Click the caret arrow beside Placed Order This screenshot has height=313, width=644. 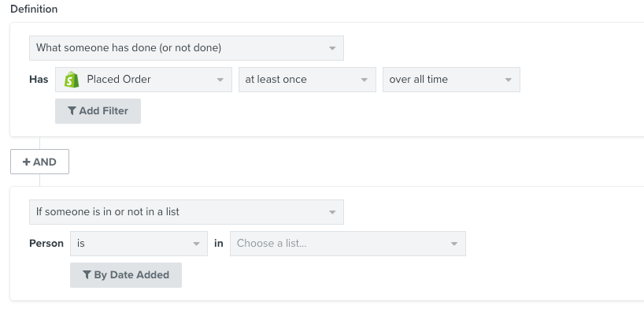[x=220, y=80]
